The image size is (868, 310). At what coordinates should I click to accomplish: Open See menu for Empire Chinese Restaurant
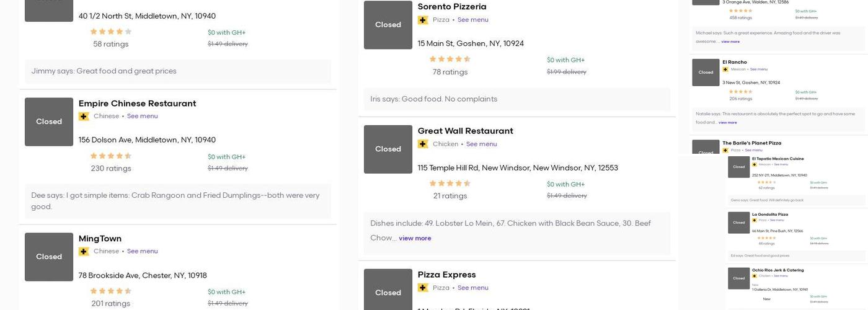coord(143,117)
